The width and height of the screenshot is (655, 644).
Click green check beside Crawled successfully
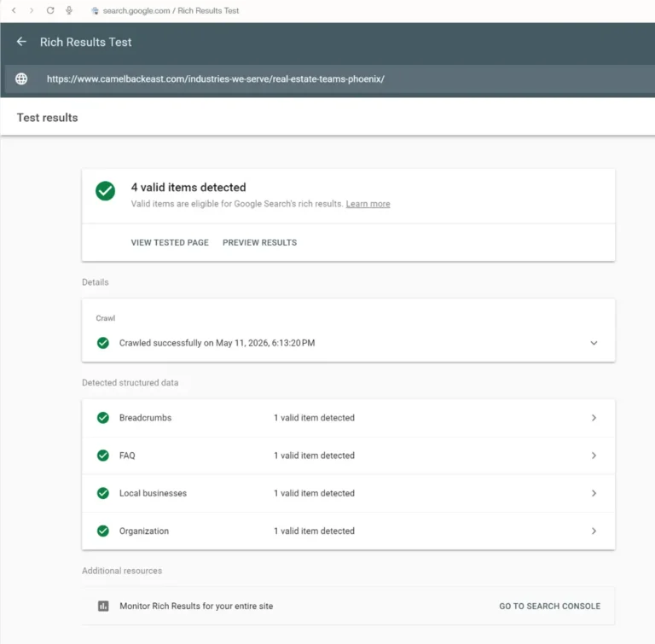[x=103, y=343]
